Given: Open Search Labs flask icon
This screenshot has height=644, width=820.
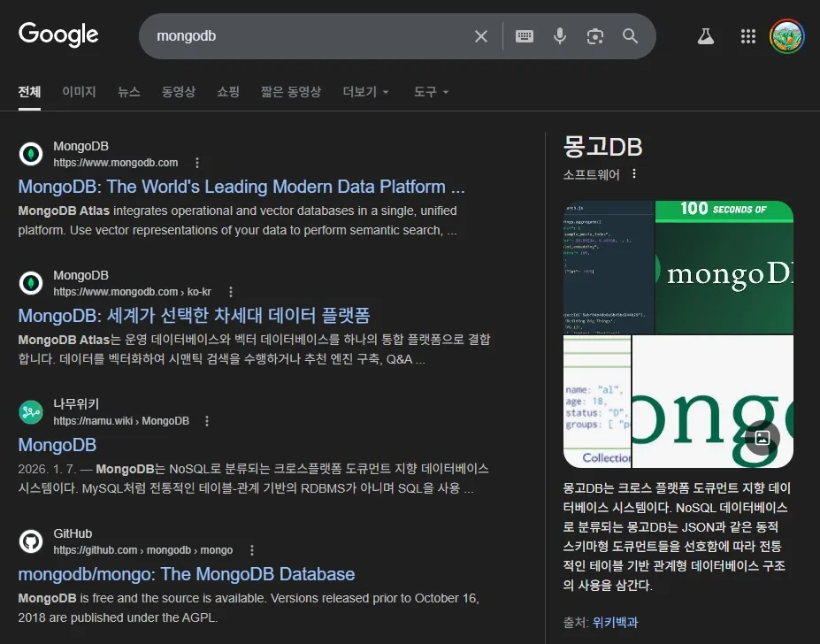Looking at the screenshot, I should coord(706,36).
